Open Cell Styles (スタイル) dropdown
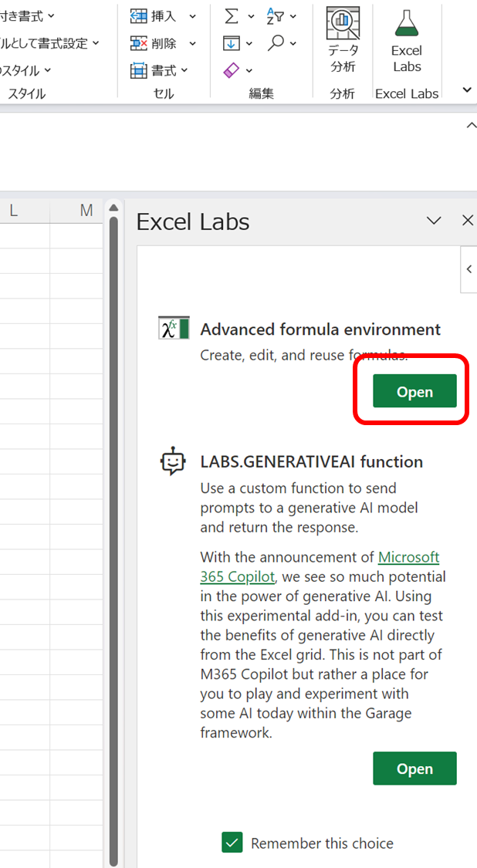This screenshot has width=477, height=868. click(x=46, y=70)
